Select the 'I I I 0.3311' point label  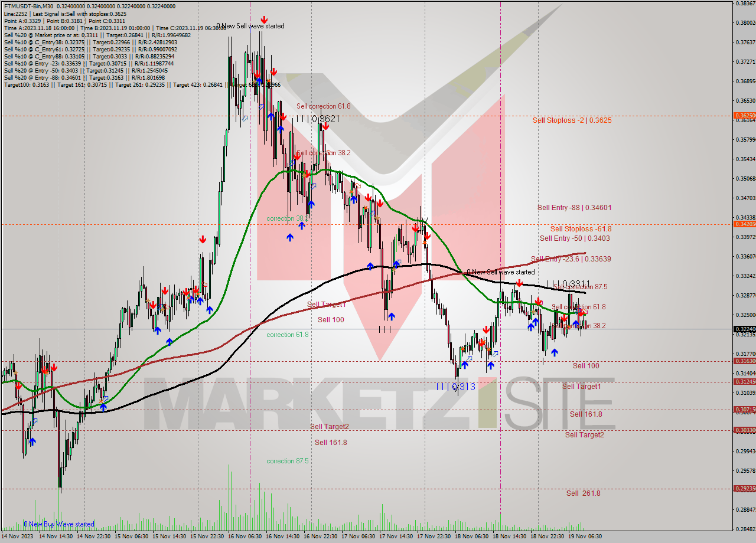coord(568,284)
